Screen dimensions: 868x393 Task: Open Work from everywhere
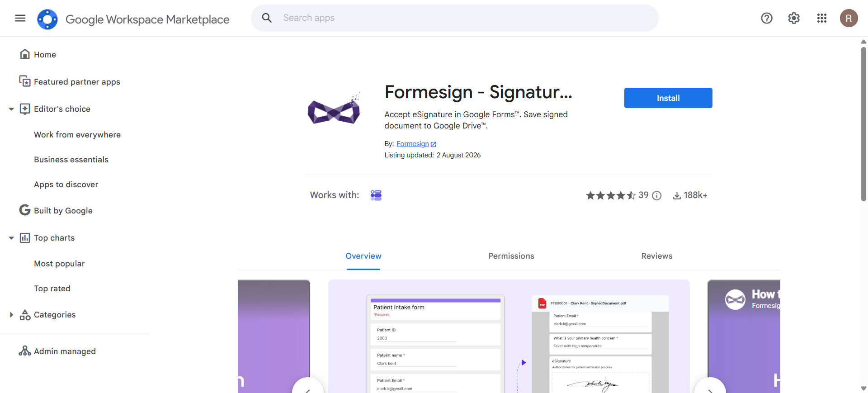click(77, 135)
